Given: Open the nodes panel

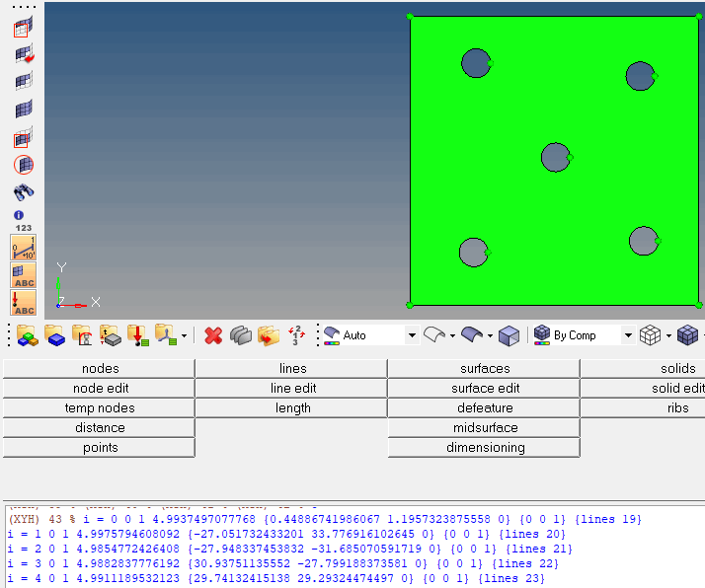Looking at the screenshot, I should (x=99, y=368).
